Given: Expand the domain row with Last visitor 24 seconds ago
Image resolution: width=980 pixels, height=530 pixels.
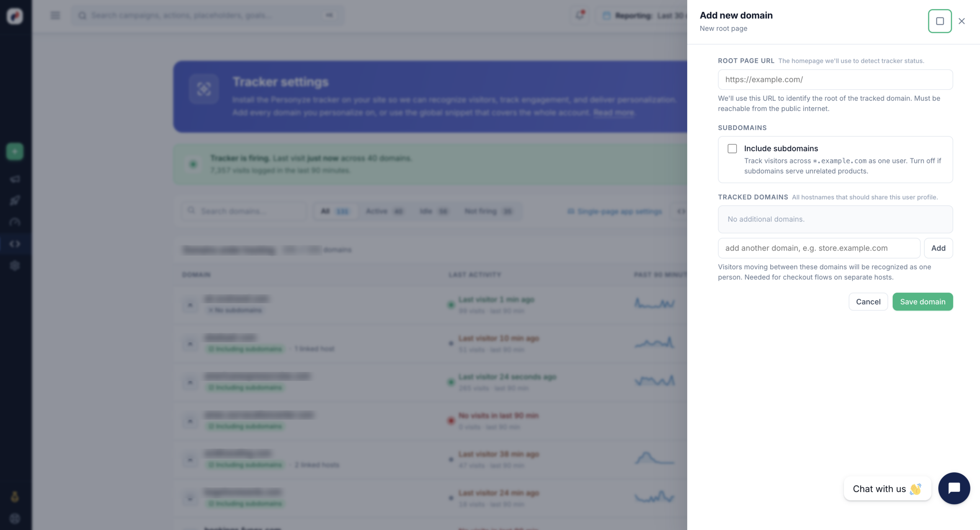Looking at the screenshot, I should [190, 382].
